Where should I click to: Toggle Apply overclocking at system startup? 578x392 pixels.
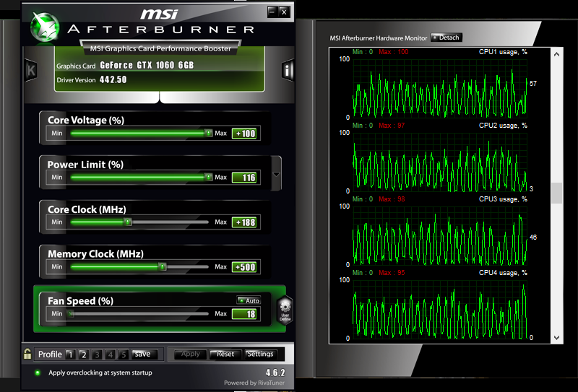point(38,373)
